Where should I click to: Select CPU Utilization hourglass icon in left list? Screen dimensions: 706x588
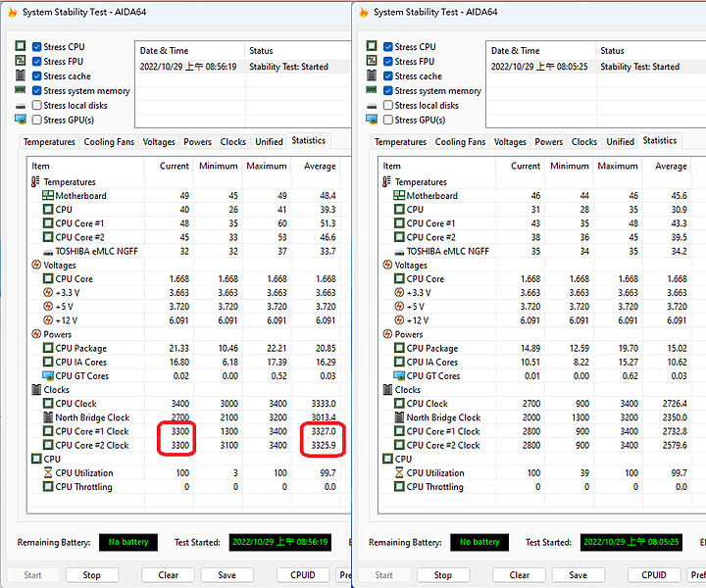pos(48,472)
